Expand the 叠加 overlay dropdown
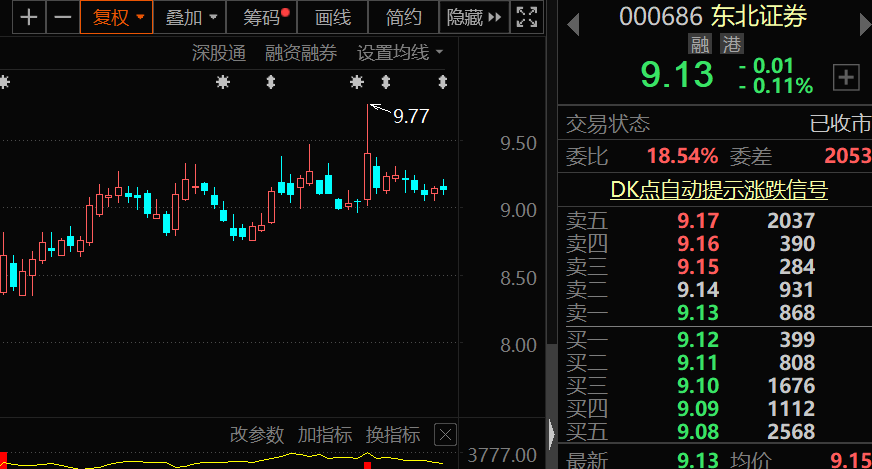 click(x=189, y=17)
